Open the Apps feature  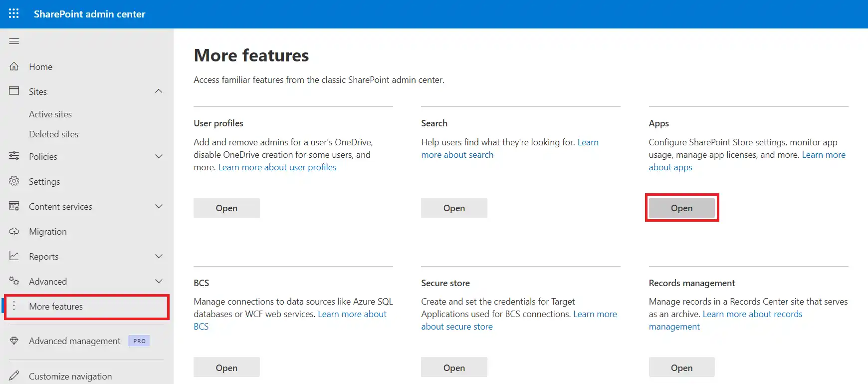coord(681,208)
